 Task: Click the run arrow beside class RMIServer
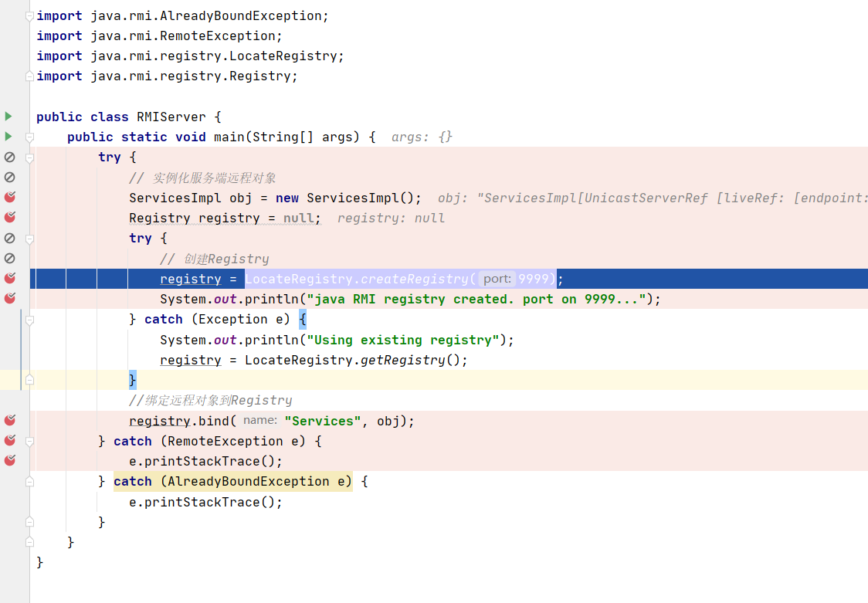pyautogui.click(x=8, y=117)
